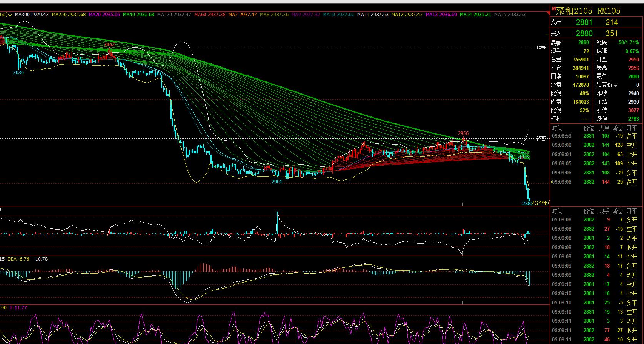Click the 3062 high price label on chart
Image resolution: width=644 pixels, height=344 pixels.
click(x=110, y=45)
